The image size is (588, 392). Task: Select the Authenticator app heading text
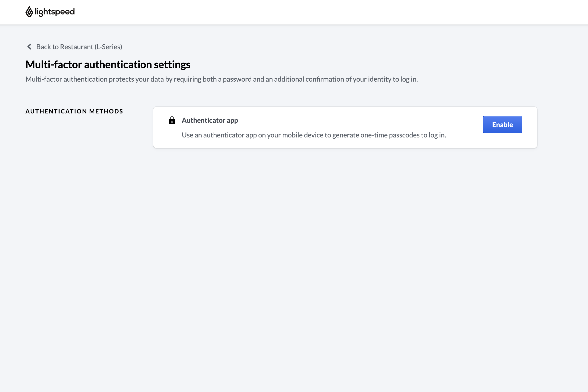[210, 120]
